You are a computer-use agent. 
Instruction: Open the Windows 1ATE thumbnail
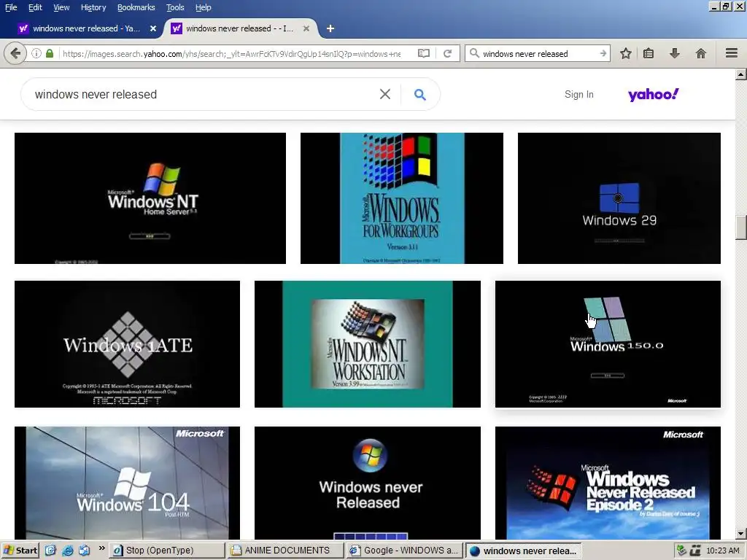click(127, 344)
